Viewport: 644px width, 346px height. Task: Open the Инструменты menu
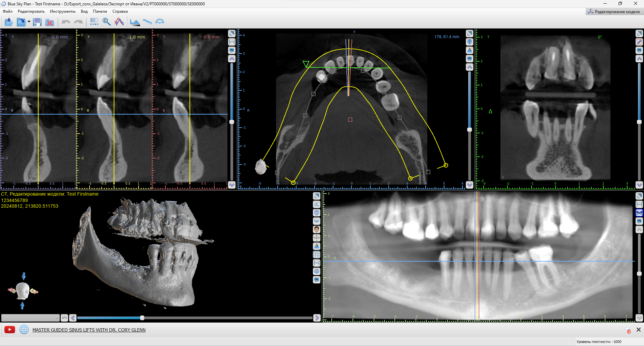63,11
